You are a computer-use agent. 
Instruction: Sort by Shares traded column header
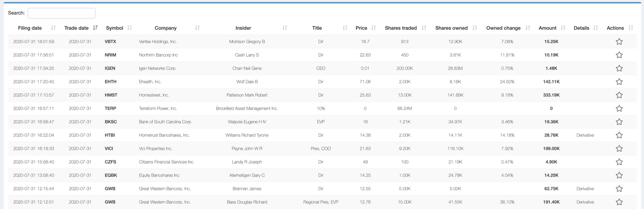coord(401,28)
